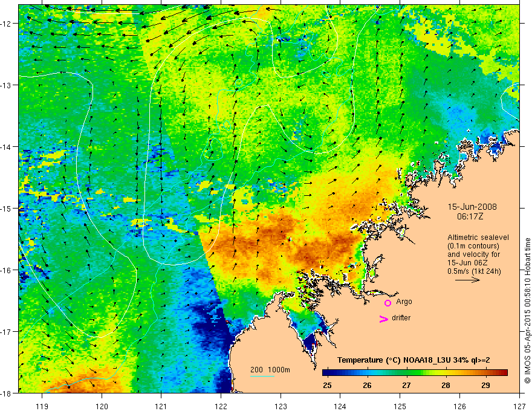Viewport: 532px width, 411px height.
Task: Click the cyan bathymetry legend line
Action: (x=262, y=376)
